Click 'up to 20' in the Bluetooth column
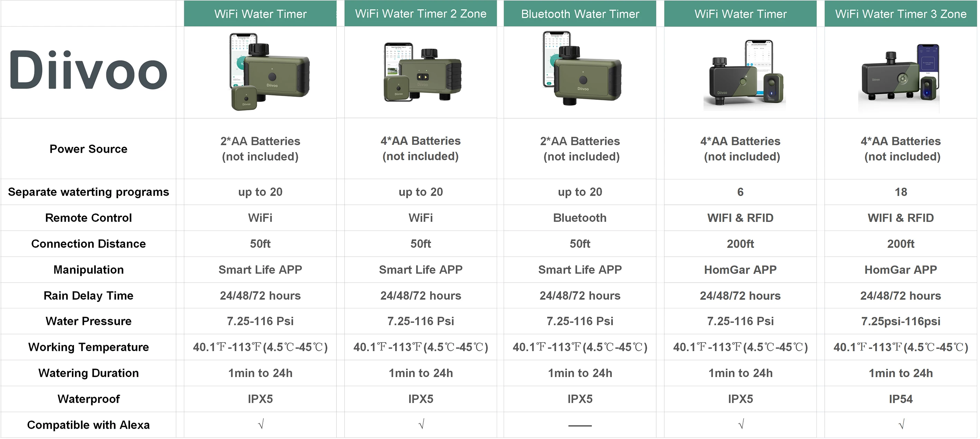This screenshot has width=980, height=439. click(x=580, y=192)
